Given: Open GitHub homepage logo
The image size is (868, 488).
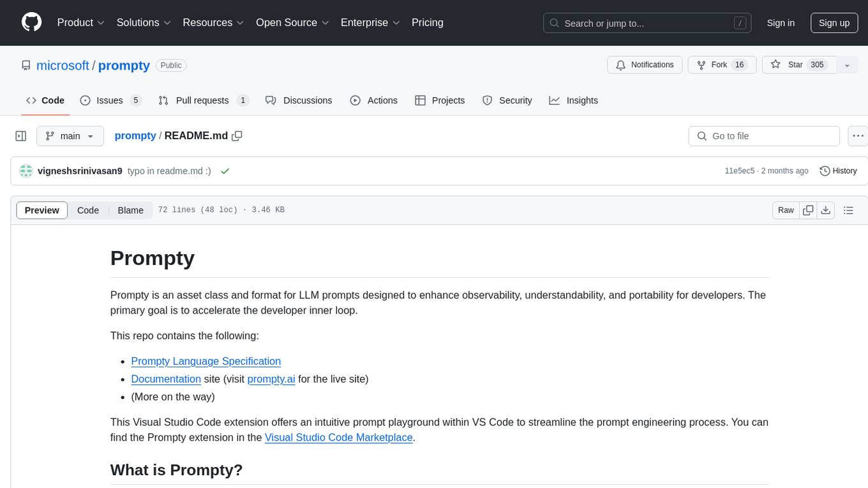Looking at the screenshot, I should pyautogui.click(x=32, y=22).
